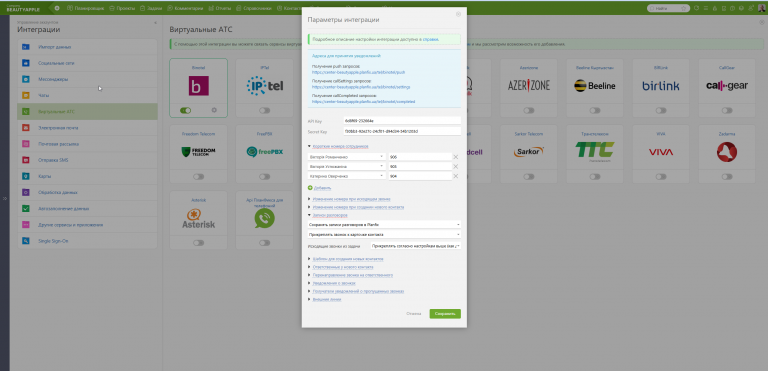The height and width of the screenshot is (371, 768).
Task: Enable the IPtel integration toggle
Action: pos(264,110)
